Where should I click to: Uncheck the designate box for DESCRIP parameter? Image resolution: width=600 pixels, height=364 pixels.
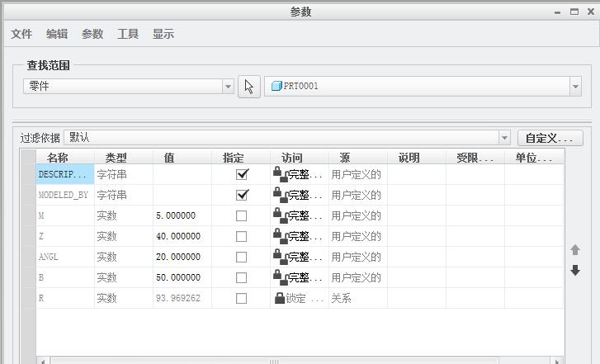click(242, 174)
